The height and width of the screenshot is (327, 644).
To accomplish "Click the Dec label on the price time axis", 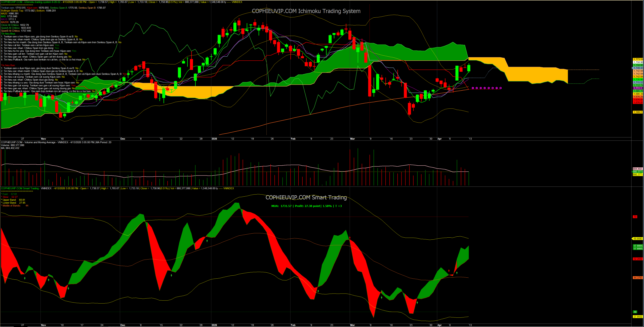I will (123, 139).
